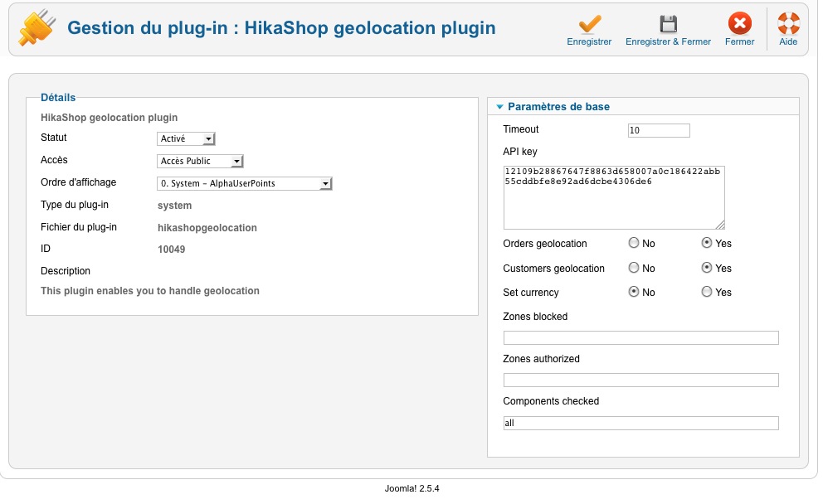The width and height of the screenshot is (823, 504).
Task: Select Yes for Set currency
Action: tap(707, 292)
